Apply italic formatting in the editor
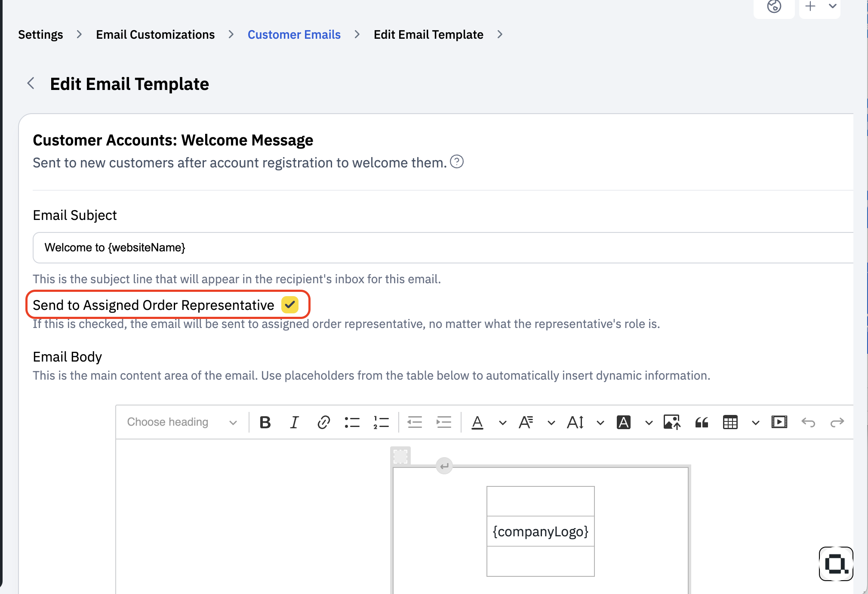 pyautogui.click(x=294, y=422)
